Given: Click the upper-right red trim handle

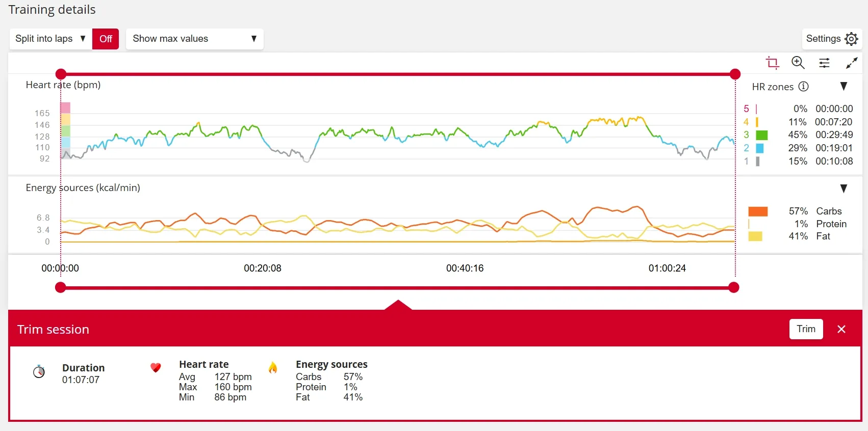Looking at the screenshot, I should click(x=735, y=74).
